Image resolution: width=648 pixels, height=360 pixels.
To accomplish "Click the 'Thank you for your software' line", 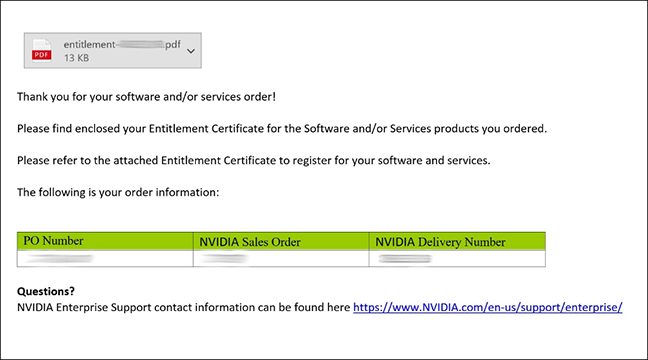I will pos(146,97).
